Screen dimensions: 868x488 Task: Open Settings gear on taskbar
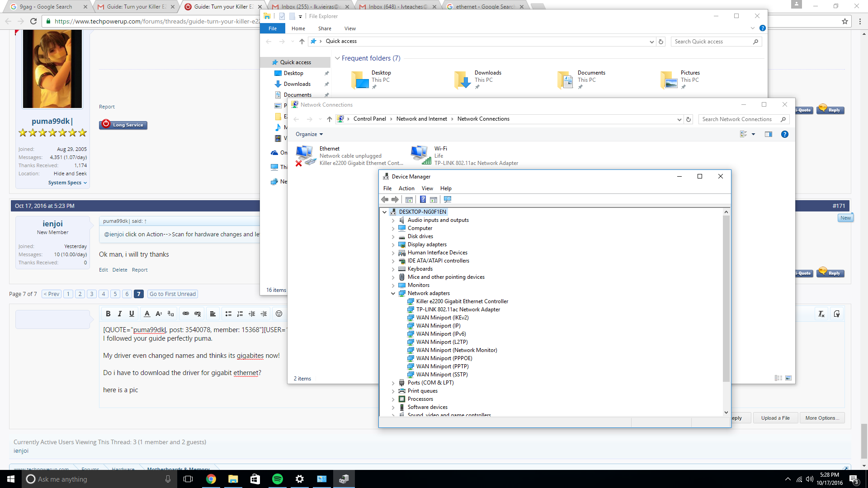[x=300, y=479]
